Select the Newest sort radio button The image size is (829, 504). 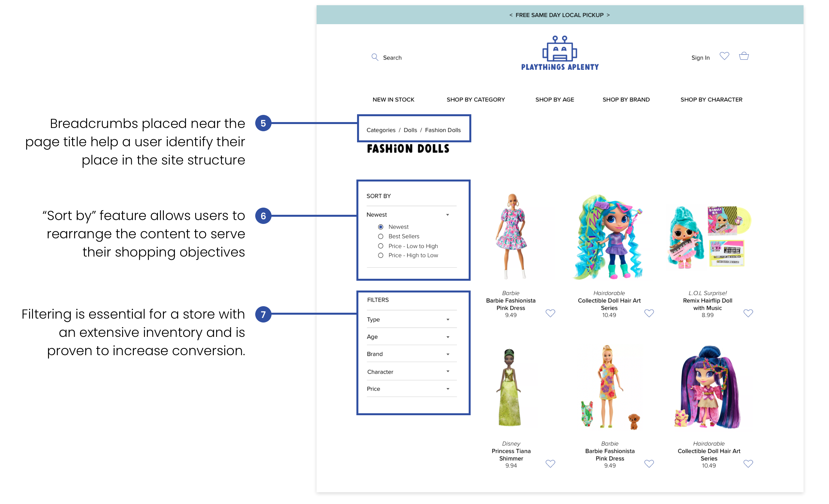pyautogui.click(x=381, y=227)
